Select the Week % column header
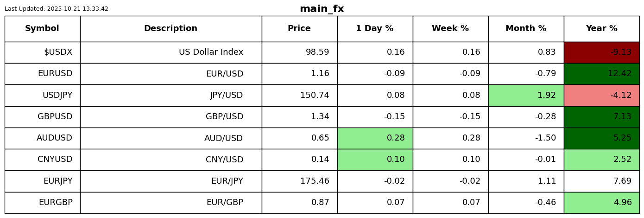This screenshot has height=218, width=644. click(x=450, y=29)
